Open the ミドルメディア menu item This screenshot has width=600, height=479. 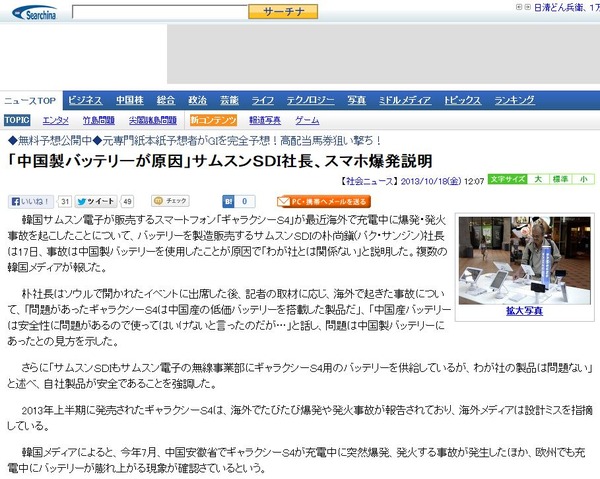click(x=405, y=100)
